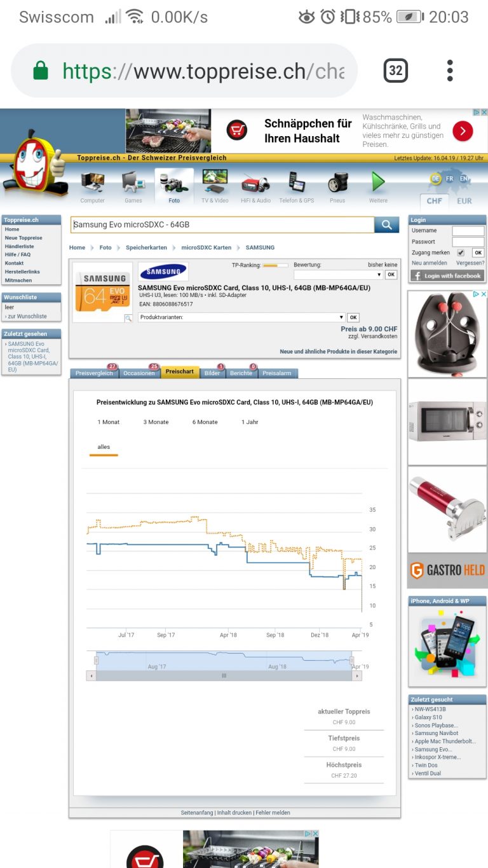The image size is (488, 868).
Task: Enlarge product image via magnifier icon
Action: pos(128,318)
